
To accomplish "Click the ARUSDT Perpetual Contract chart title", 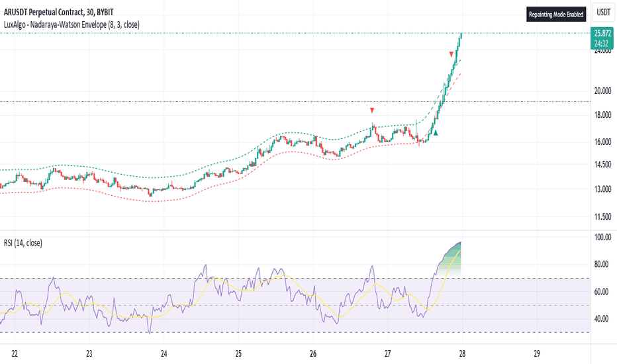I will click(x=59, y=13).
